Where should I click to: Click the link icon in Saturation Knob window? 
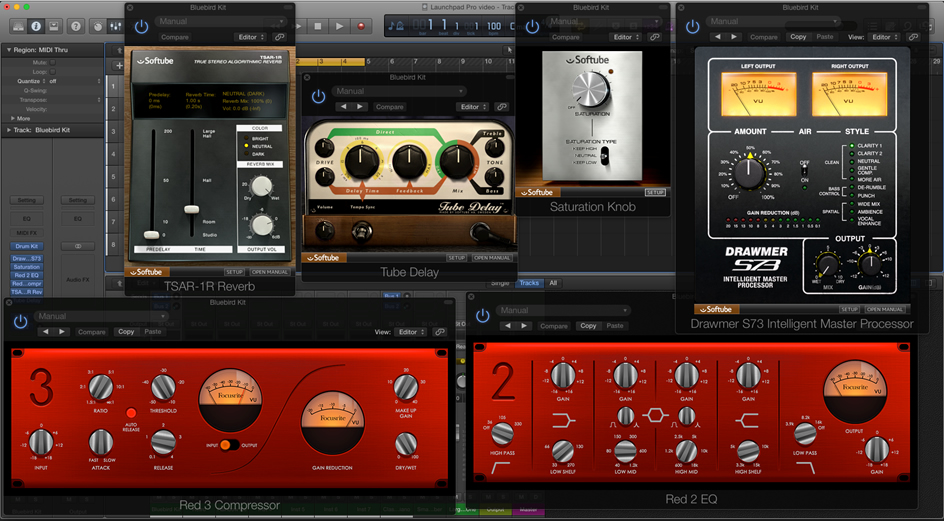click(655, 37)
